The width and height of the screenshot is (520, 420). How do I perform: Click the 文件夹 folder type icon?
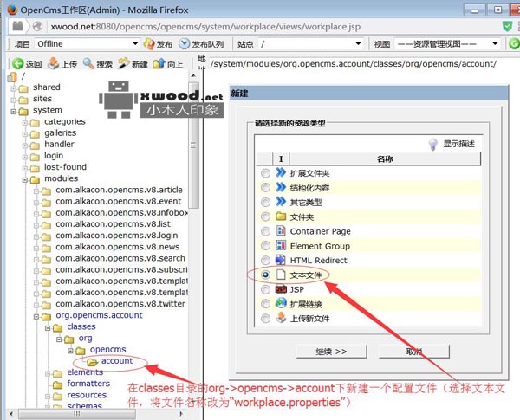[281, 216]
